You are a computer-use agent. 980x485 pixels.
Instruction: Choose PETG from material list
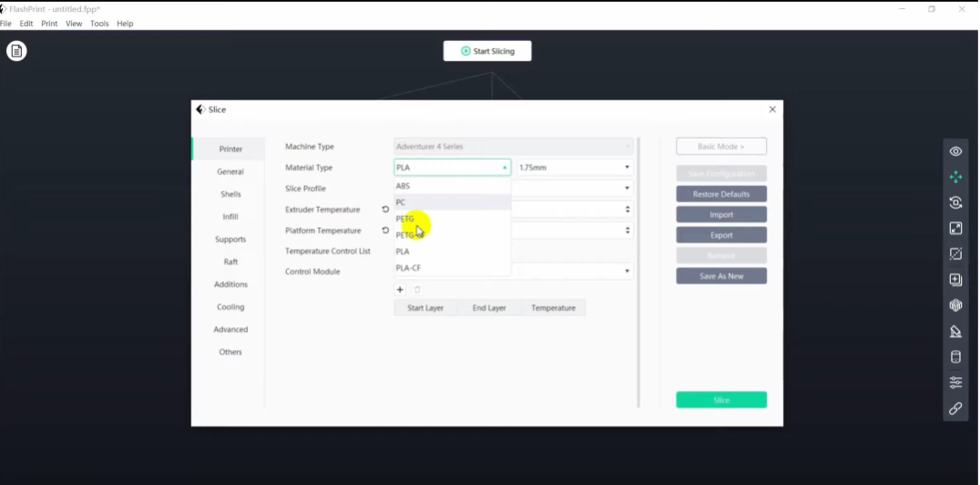[x=453, y=219]
